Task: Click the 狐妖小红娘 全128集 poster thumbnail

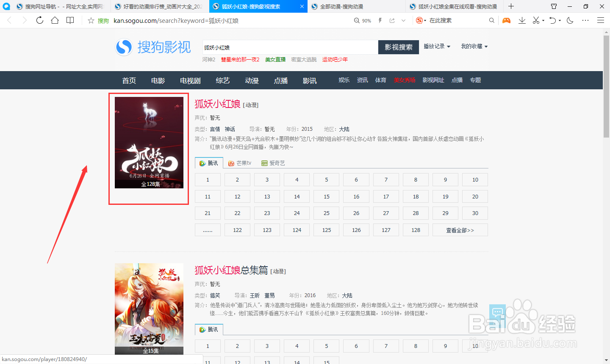Action: point(149,143)
